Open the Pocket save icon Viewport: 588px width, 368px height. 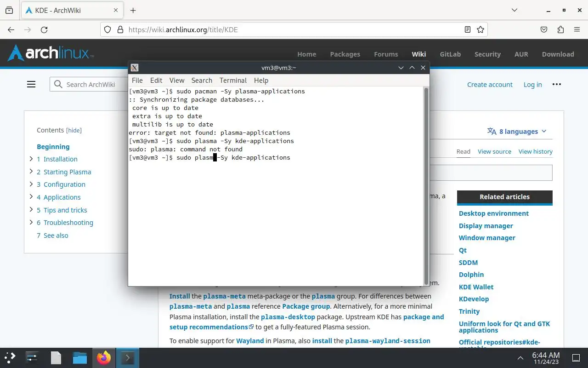[x=544, y=29]
